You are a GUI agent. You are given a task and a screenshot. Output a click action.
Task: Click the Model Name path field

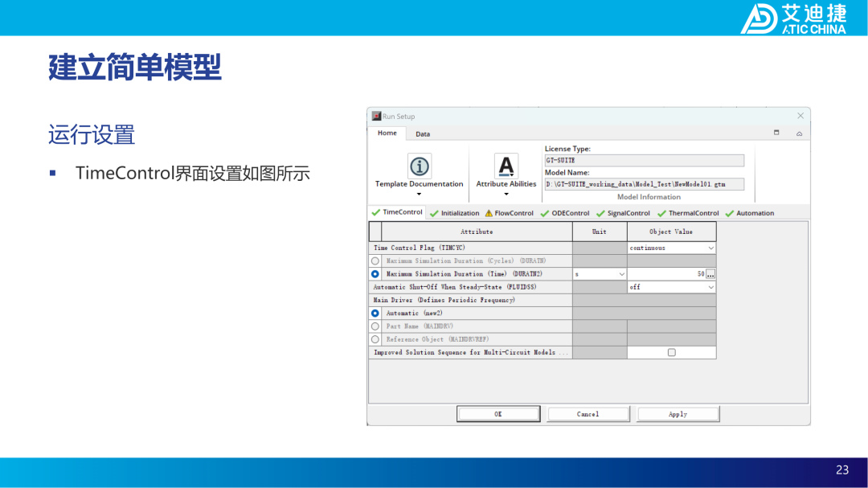[x=645, y=184]
